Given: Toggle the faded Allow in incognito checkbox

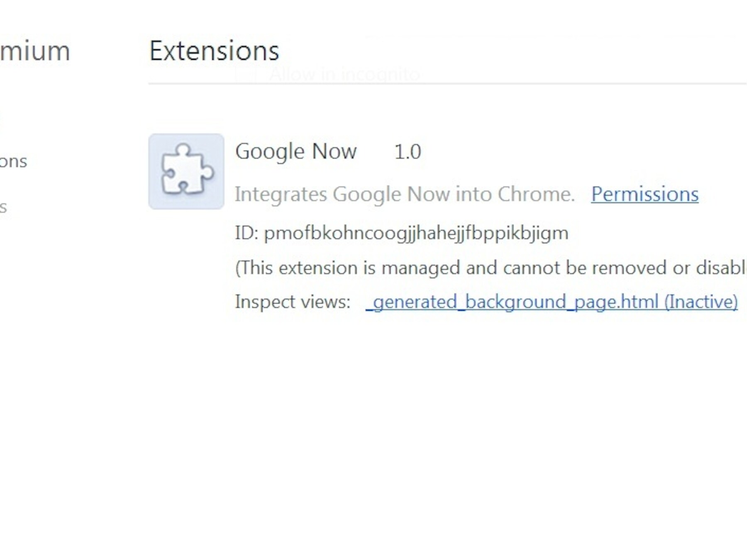Looking at the screenshot, I should [246, 74].
